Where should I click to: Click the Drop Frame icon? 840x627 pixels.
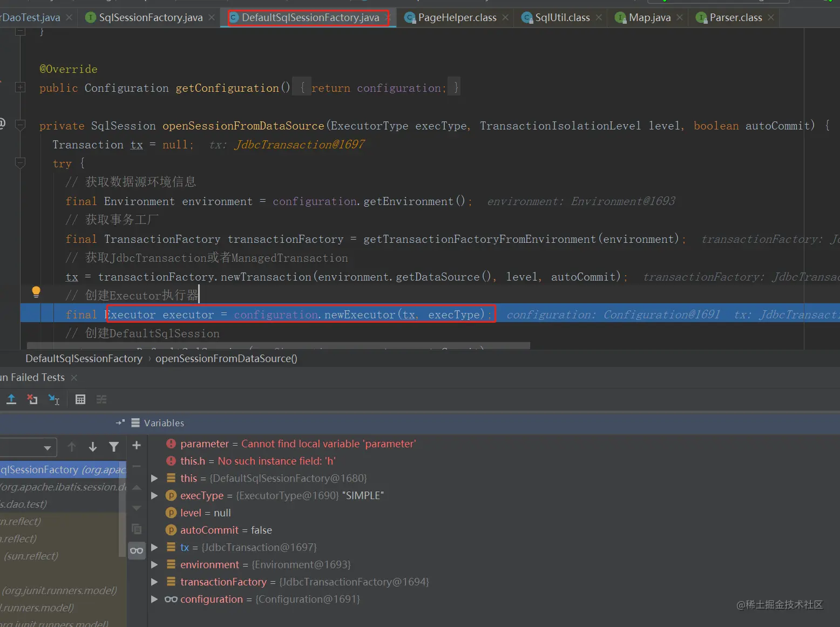click(x=32, y=399)
